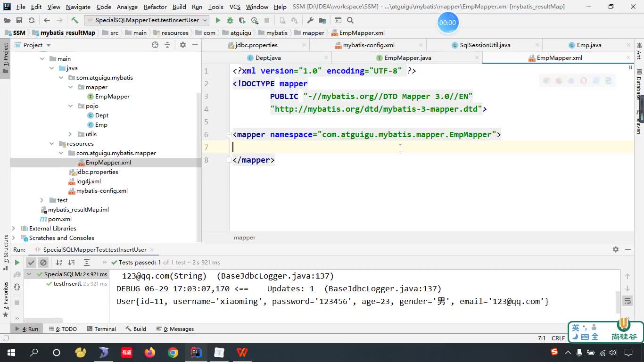Open Run panel gear settings
The height and width of the screenshot is (362, 644).
tap(616, 249)
